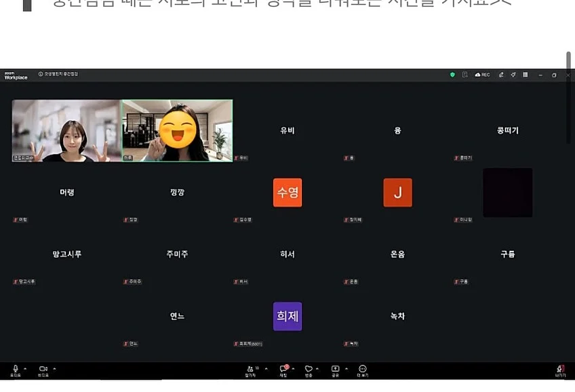Select the 용 participant tile
Viewport: 575px width, 392px height.
(398, 130)
